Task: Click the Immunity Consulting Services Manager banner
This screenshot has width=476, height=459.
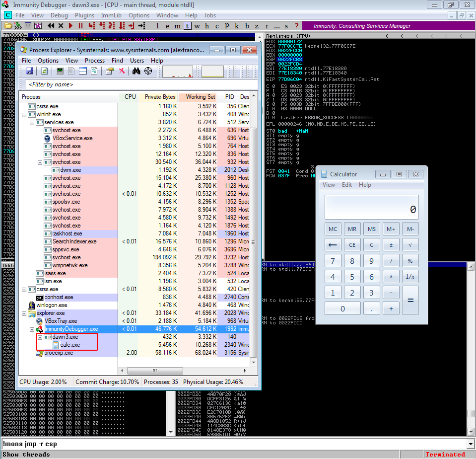Action: click(388, 26)
